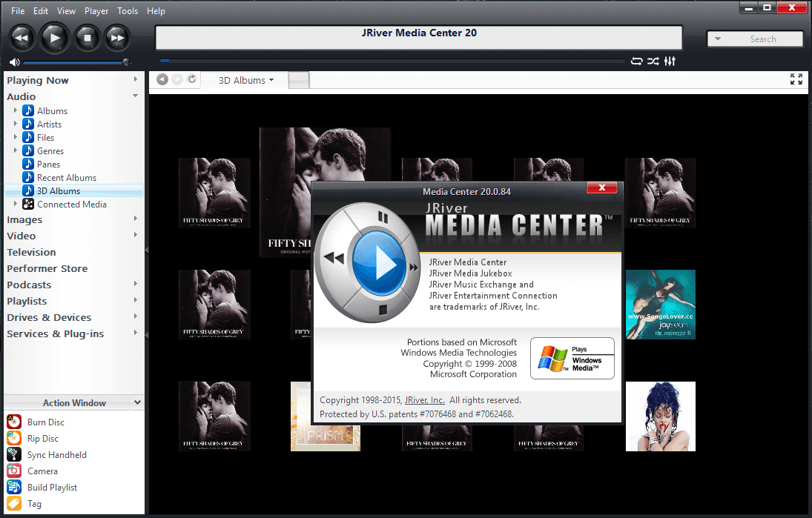Viewport: 812px width, 518px height.
Task: Expand the Playing Now section
Action: click(135, 80)
